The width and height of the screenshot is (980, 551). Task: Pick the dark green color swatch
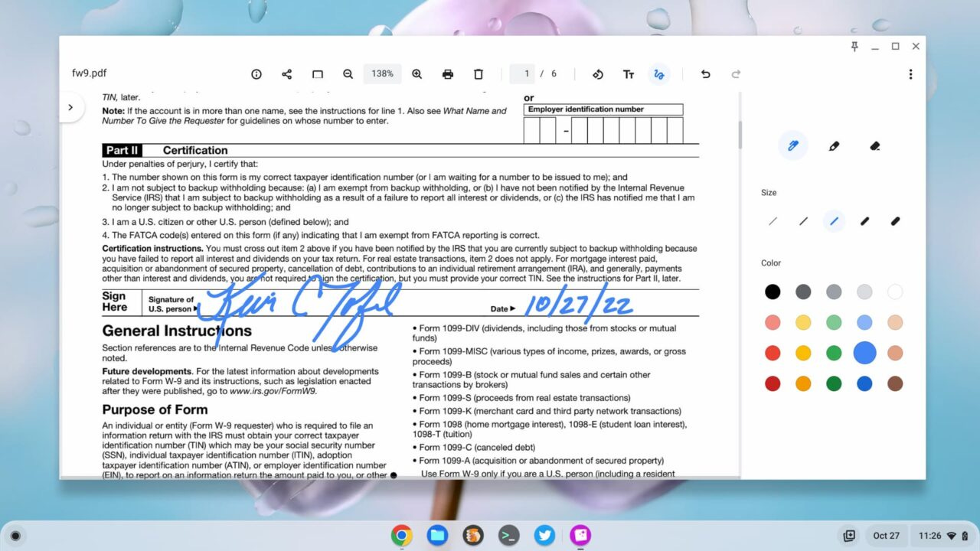[x=834, y=383]
